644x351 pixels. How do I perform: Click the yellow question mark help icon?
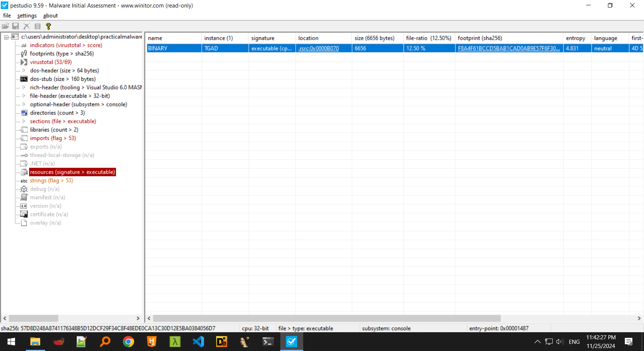[48, 26]
